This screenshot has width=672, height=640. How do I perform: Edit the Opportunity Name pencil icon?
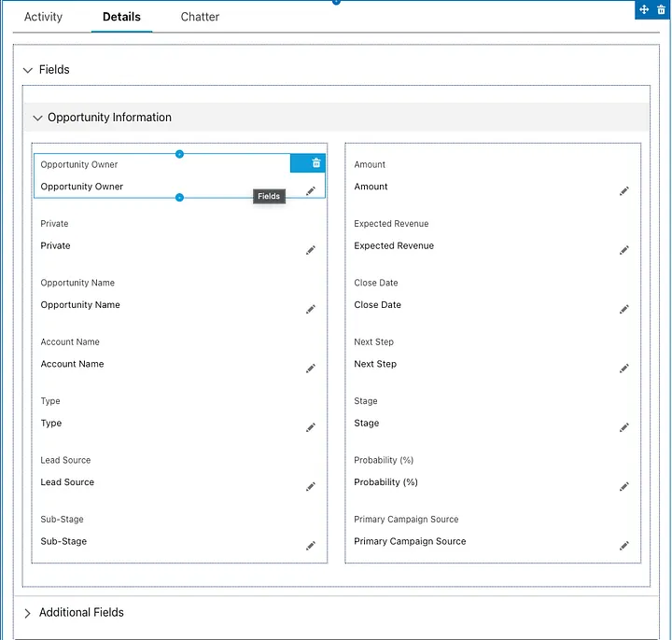click(x=311, y=310)
